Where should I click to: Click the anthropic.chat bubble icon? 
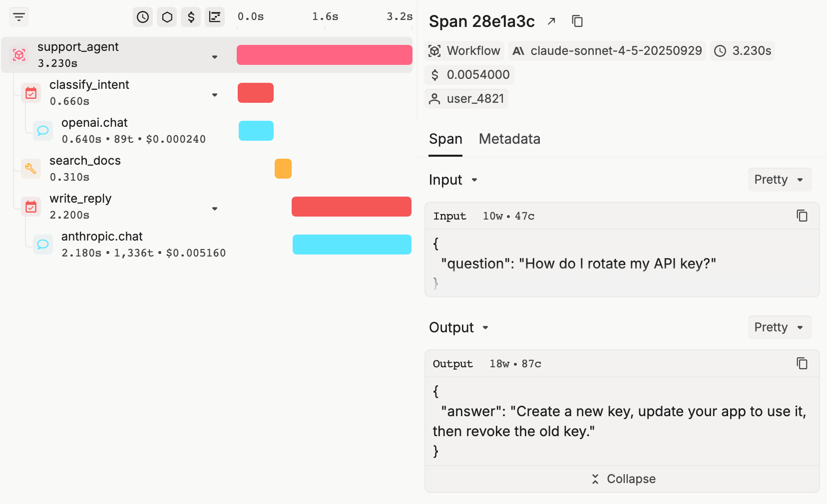[43, 245]
